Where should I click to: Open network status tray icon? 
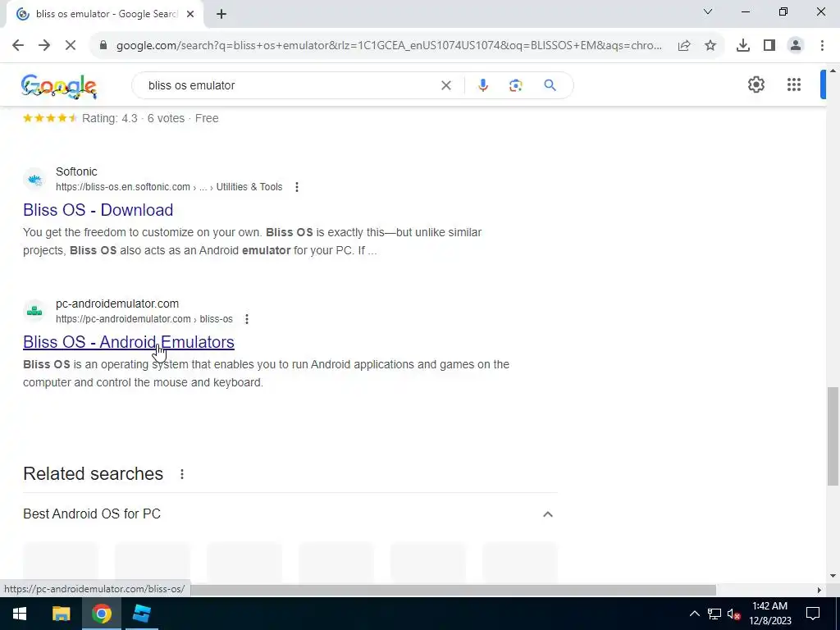click(x=714, y=614)
